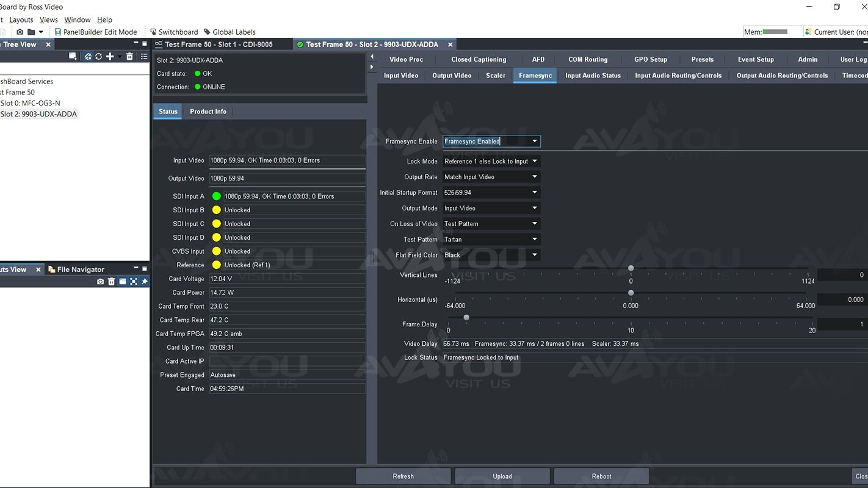Select Slot 0: MFC-OG3-N in the tree
This screenshot has width=868, height=488.
tap(31, 104)
